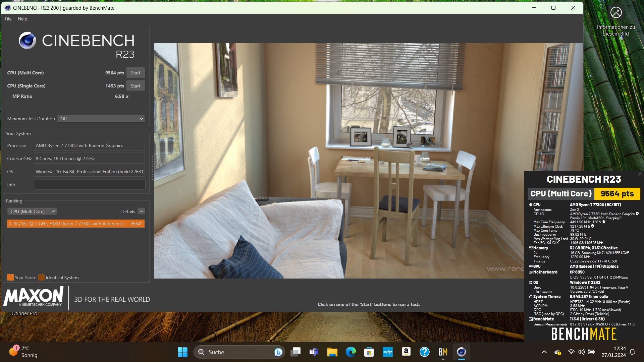
Task: Open the notification bell
Action: pos(632,352)
